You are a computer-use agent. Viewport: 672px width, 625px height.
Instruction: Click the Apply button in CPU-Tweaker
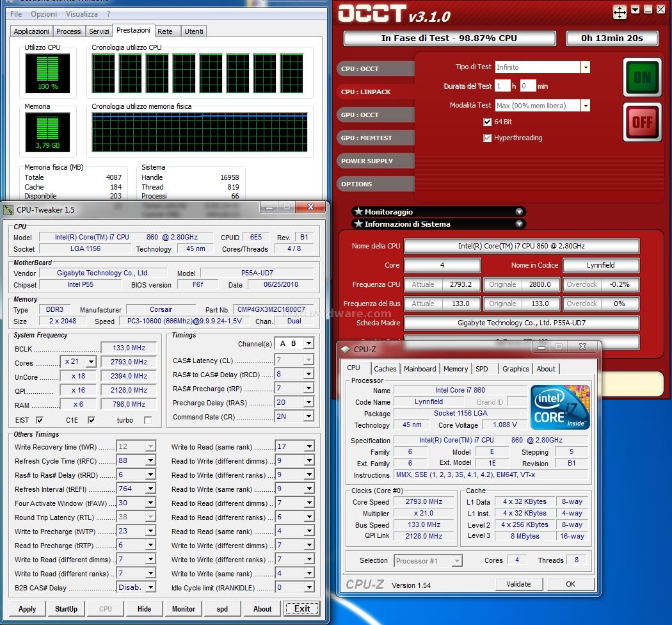coord(27,609)
